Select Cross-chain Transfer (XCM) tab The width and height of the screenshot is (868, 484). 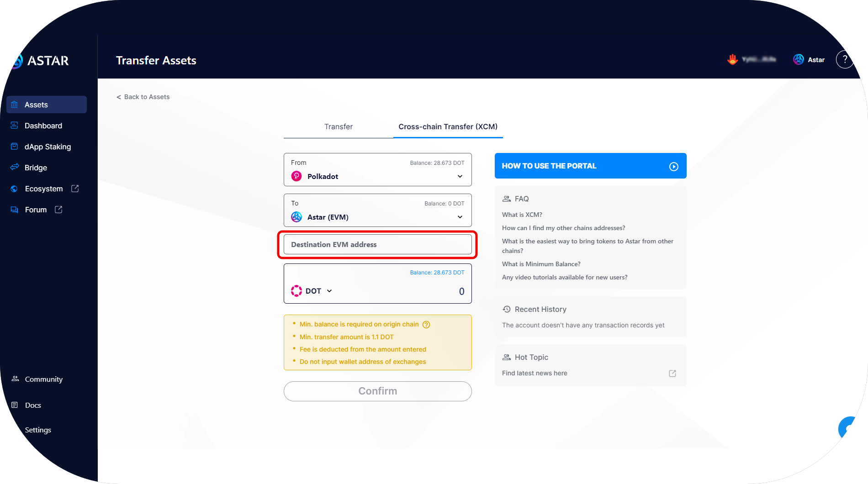(x=448, y=127)
